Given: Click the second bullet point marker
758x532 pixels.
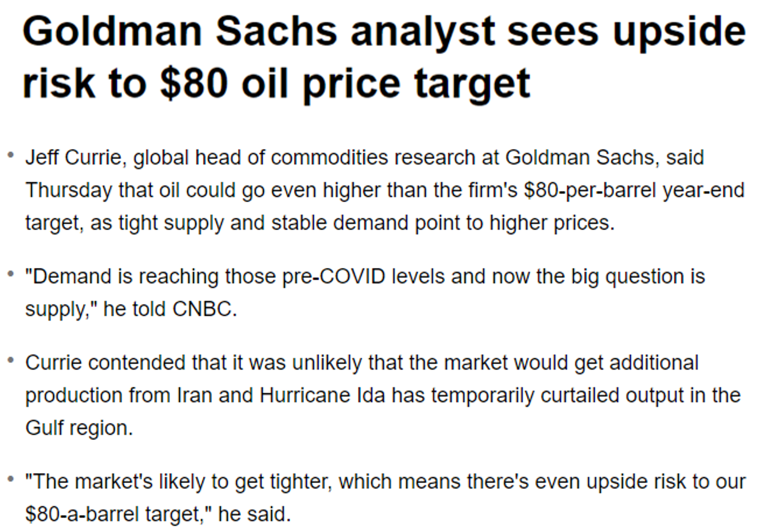Looking at the screenshot, I should click(11, 274).
